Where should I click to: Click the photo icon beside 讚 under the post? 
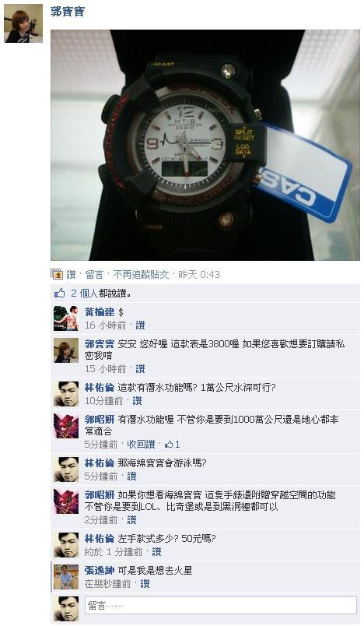[x=57, y=274]
